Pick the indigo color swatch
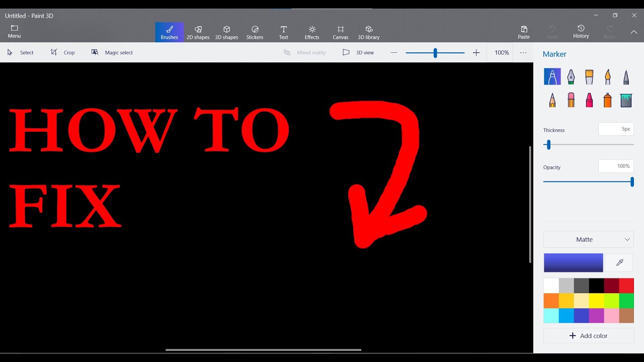Screen dimensions: 644x362 pos(581,316)
